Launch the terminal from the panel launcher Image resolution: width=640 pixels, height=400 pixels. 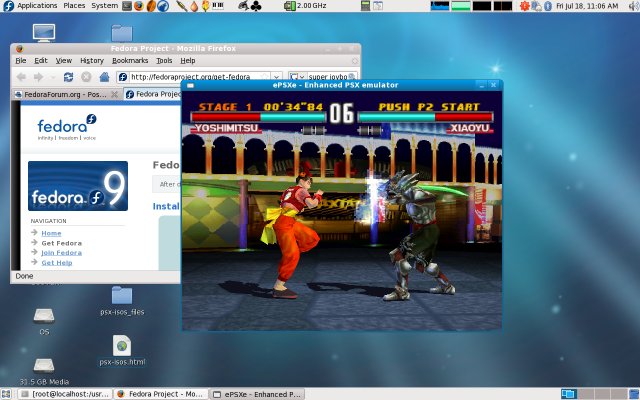[x=127, y=6]
